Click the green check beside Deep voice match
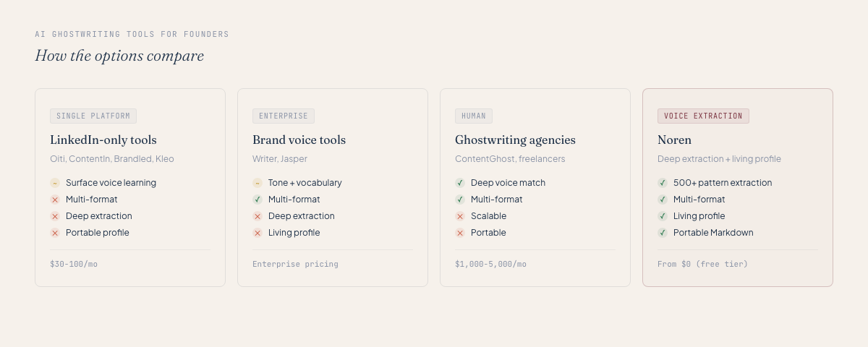Image resolution: width=868 pixels, height=347 pixels. point(460,183)
